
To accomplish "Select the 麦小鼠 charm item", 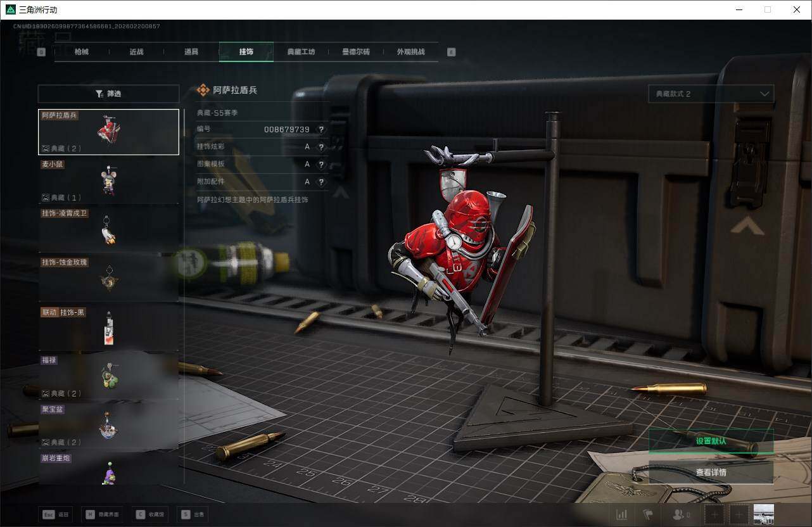I will coord(108,181).
